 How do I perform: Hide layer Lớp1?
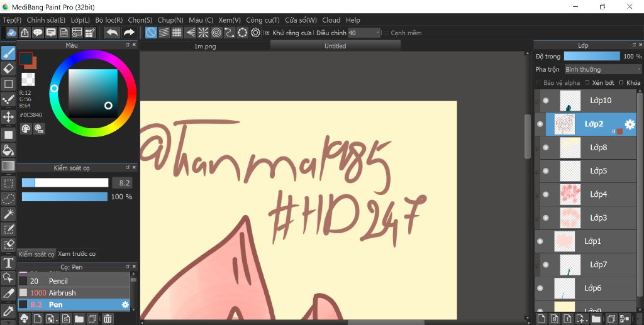[x=540, y=241]
